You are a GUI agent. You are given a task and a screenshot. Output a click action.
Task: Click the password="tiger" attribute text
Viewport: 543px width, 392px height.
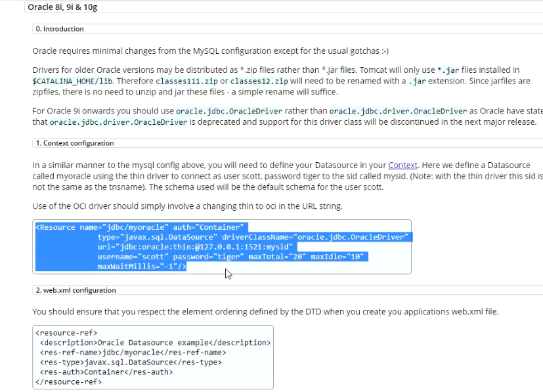[209, 257]
